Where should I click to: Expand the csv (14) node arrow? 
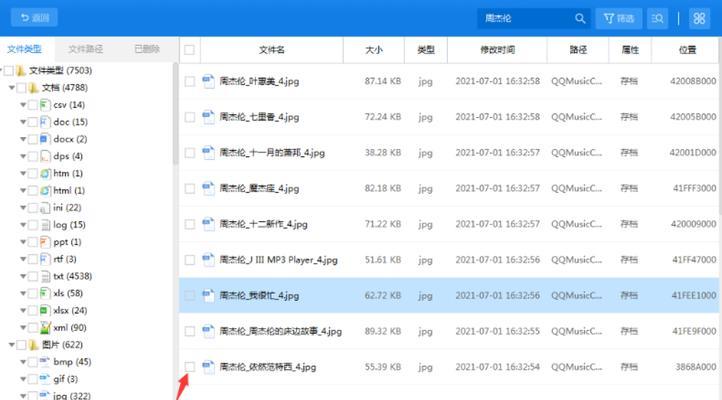pos(23,105)
